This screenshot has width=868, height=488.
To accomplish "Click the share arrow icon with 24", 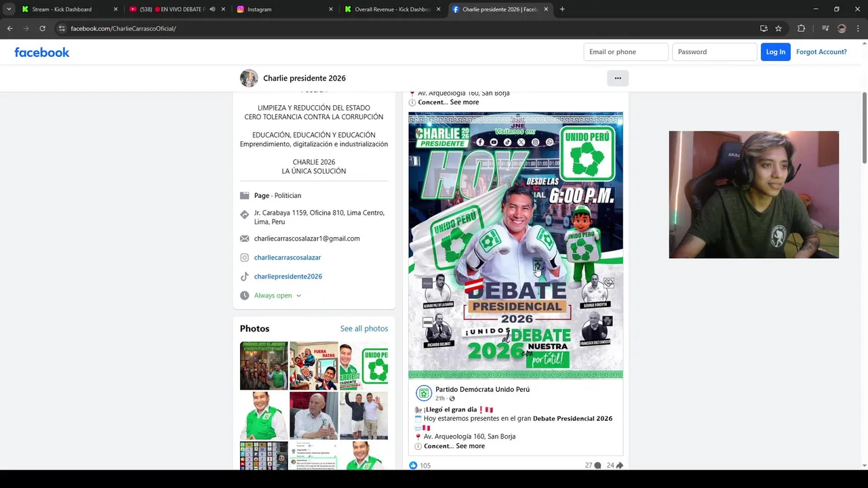I will click(x=619, y=465).
